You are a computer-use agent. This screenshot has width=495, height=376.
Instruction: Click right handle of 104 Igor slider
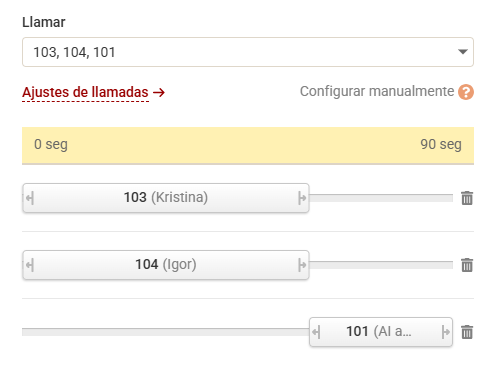pyautogui.click(x=302, y=265)
